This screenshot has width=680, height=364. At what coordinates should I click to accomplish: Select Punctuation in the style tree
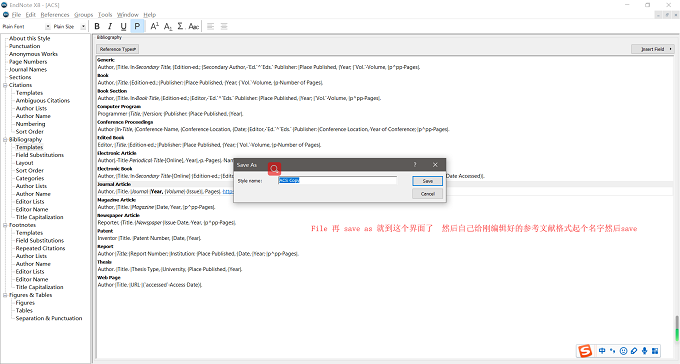pyautogui.click(x=24, y=46)
